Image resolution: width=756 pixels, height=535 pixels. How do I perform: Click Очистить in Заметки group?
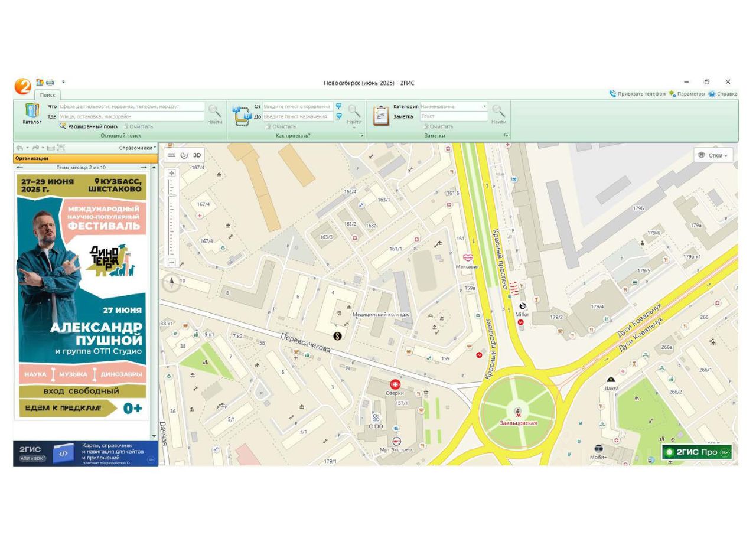point(438,126)
